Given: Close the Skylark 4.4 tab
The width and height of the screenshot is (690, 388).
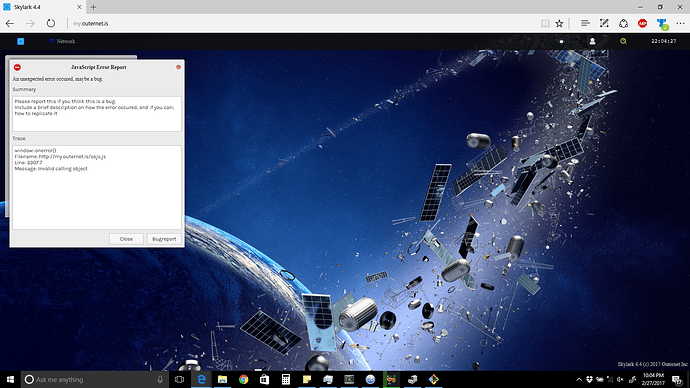Looking at the screenshot, I should (79, 7).
